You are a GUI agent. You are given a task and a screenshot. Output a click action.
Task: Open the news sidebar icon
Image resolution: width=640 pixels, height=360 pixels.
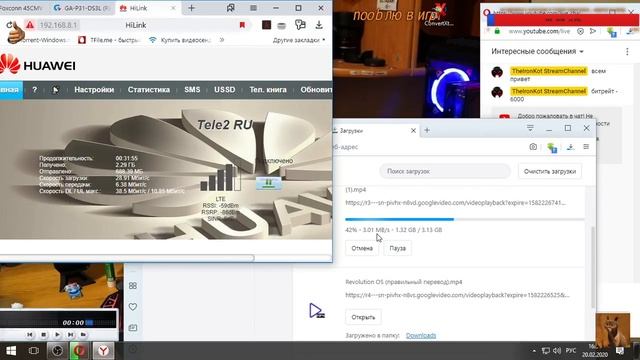point(133,328)
